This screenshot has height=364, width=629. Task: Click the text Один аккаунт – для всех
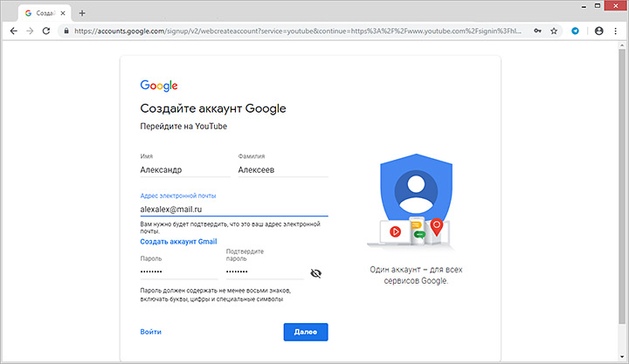click(416, 270)
